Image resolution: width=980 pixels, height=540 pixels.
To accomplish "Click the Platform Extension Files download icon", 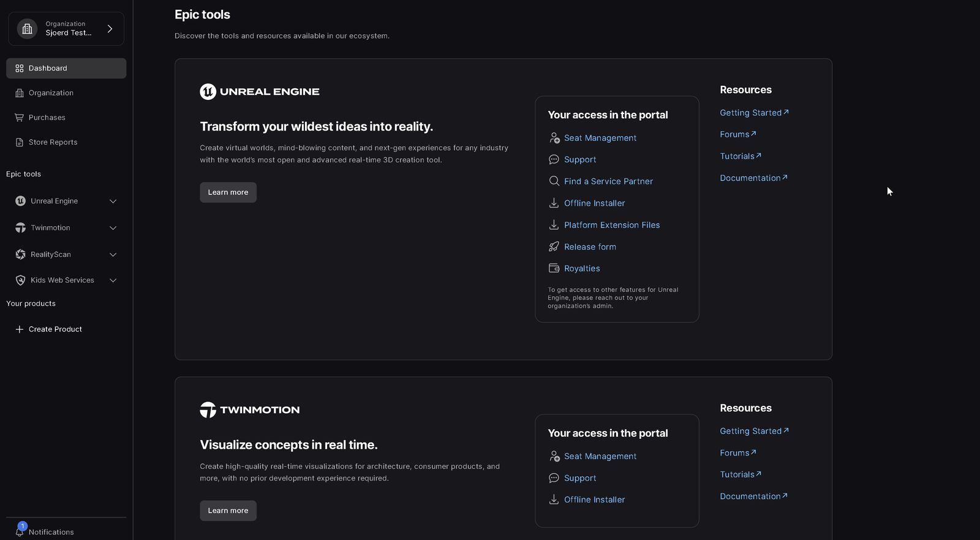I will pos(554,225).
